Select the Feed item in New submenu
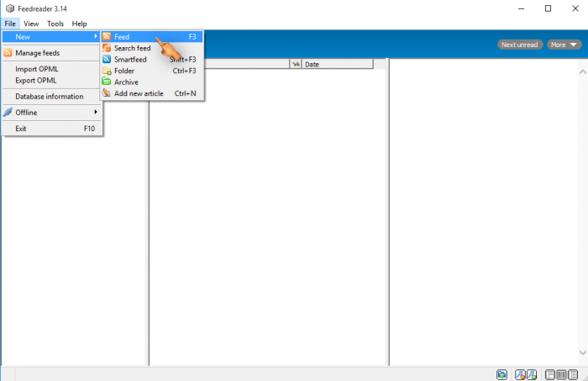 click(152, 37)
